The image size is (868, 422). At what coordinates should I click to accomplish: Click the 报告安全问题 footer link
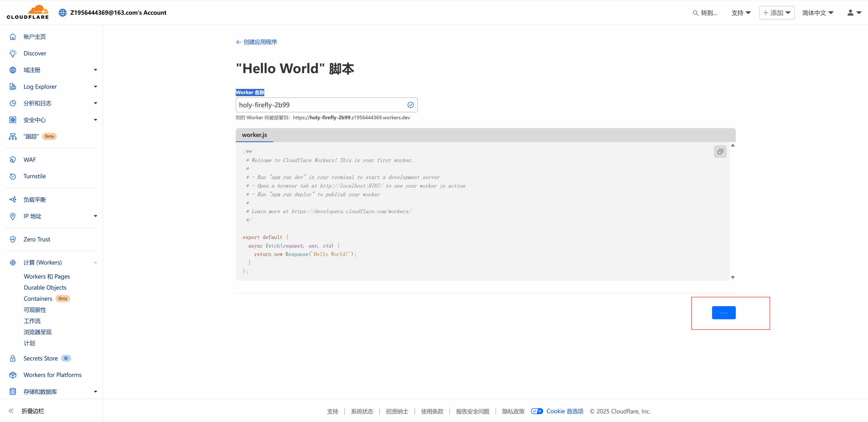pyautogui.click(x=472, y=411)
